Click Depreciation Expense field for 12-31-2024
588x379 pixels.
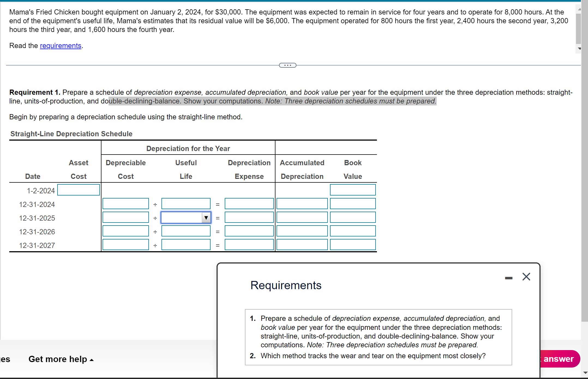[x=249, y=204]
